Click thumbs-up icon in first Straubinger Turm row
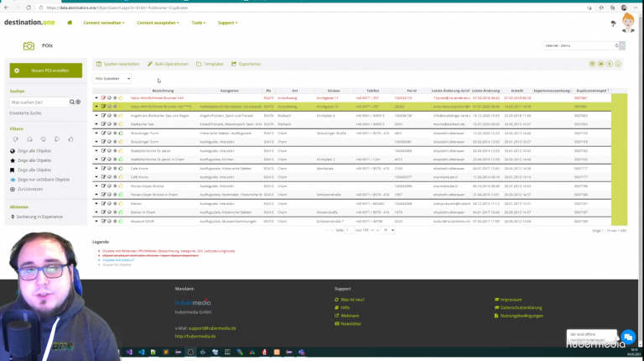Image resolution: width=644 pixels, height=361 pixels. (121, 133)
